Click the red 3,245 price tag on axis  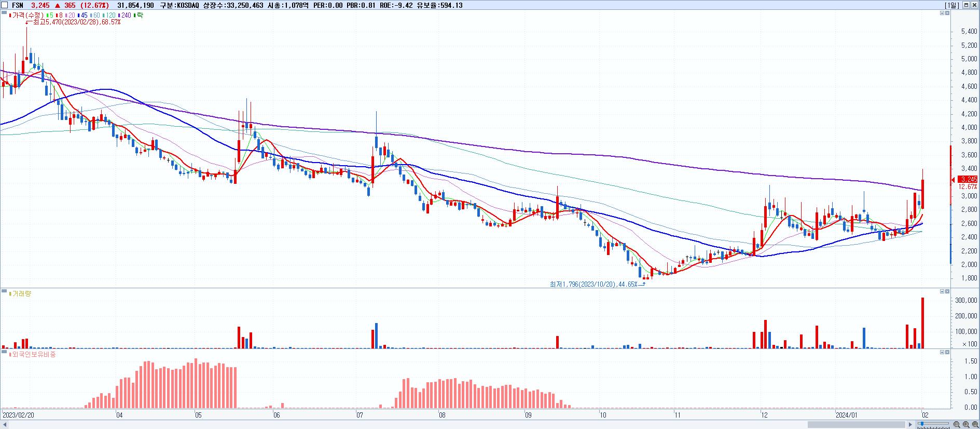[968, 179]
